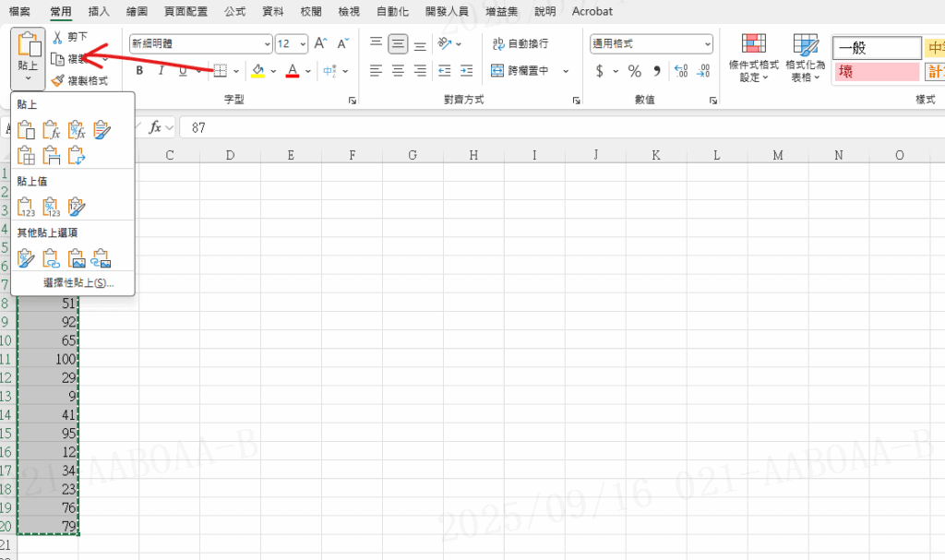The width and height of the screenshot is (945, 560).
Task: Toggle Italic formatting
Action: [x=161, y=71]
